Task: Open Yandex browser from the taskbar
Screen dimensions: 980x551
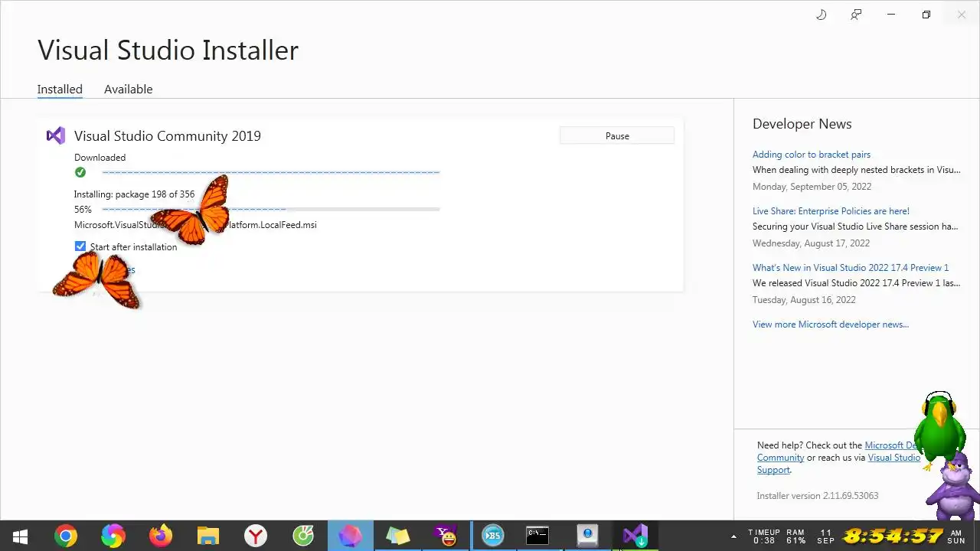Action: [256, 536]
